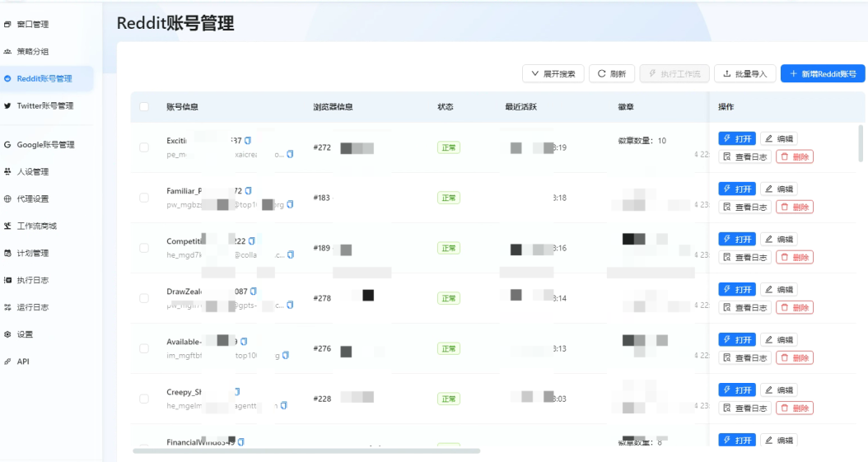Open API in the sidebar
The image size is (868, 462).
[23, 362]
